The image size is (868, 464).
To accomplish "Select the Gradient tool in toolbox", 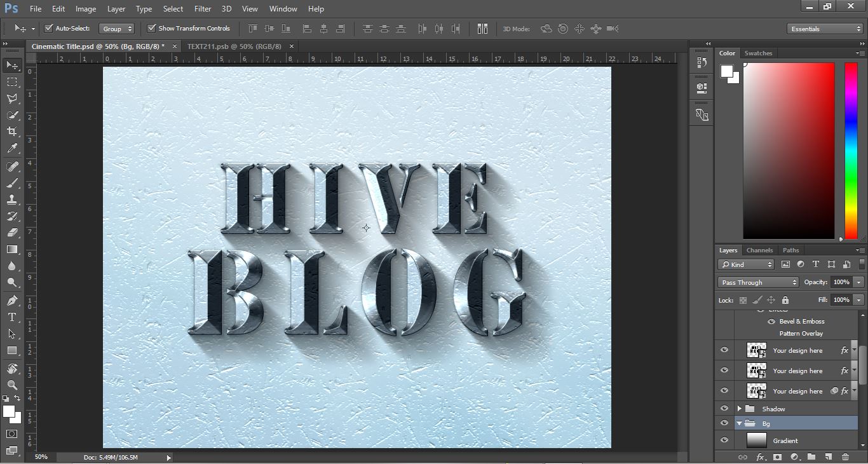I will [x=12, y=249].
